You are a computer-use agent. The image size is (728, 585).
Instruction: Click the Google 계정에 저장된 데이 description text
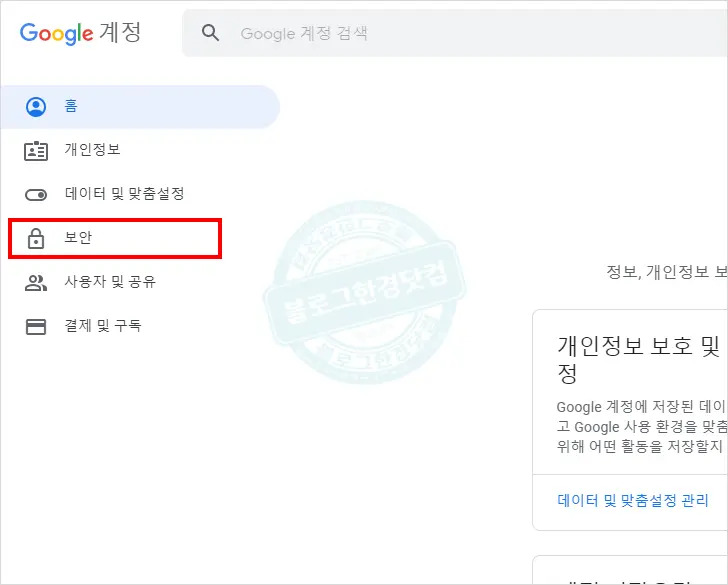click(641, 426)
